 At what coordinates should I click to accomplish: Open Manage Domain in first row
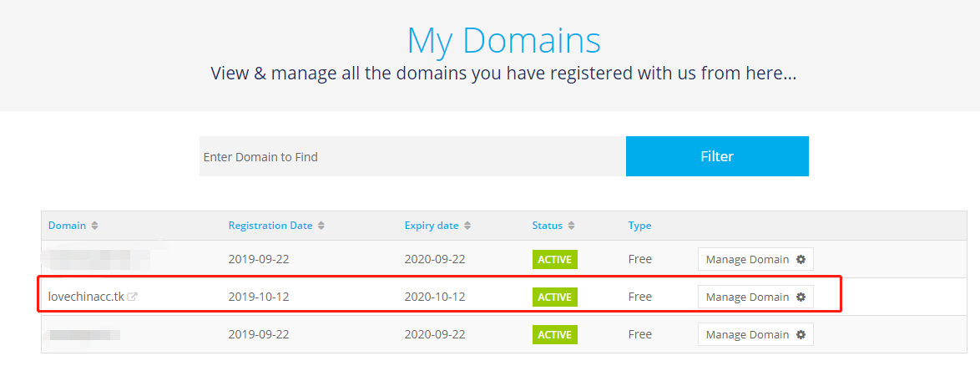pos(755,259)
